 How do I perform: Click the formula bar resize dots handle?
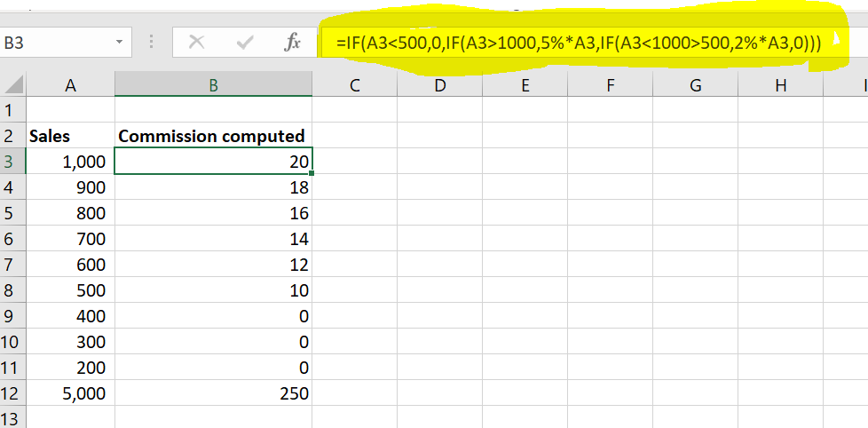[x=152, y=42]
